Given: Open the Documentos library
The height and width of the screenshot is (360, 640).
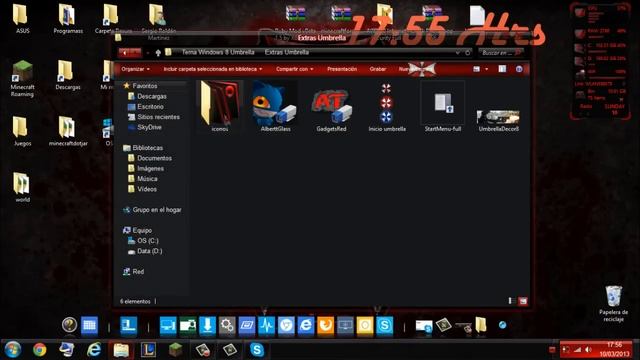Looking at the screenshot, I should point(154,158).
